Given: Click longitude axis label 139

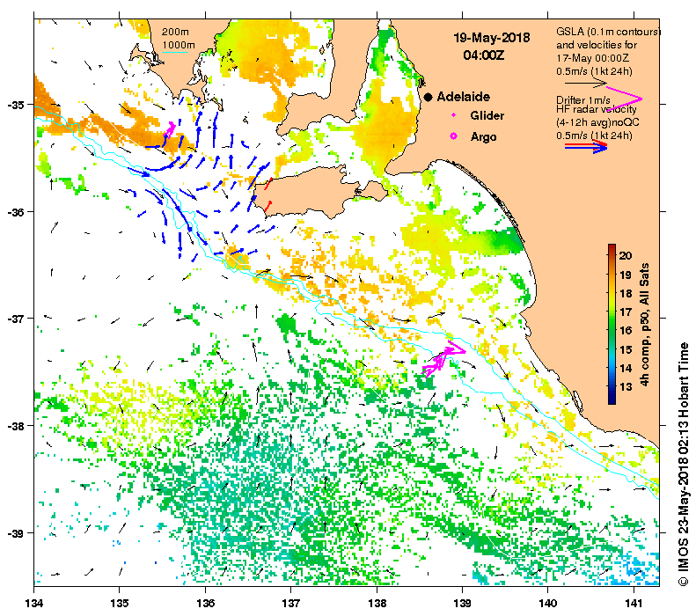Looking at the screenshot, I should pos(463,603).
